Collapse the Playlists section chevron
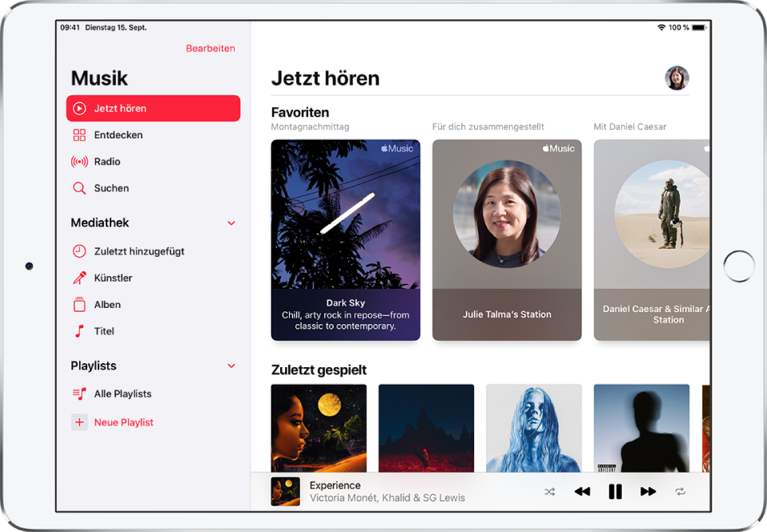This screenshot has height=532, width=767. [231, 366]
